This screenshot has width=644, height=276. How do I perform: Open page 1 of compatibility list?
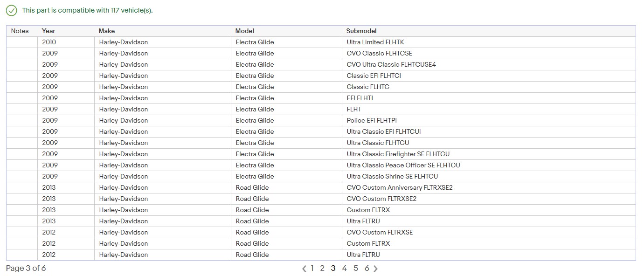pos(312,268)
